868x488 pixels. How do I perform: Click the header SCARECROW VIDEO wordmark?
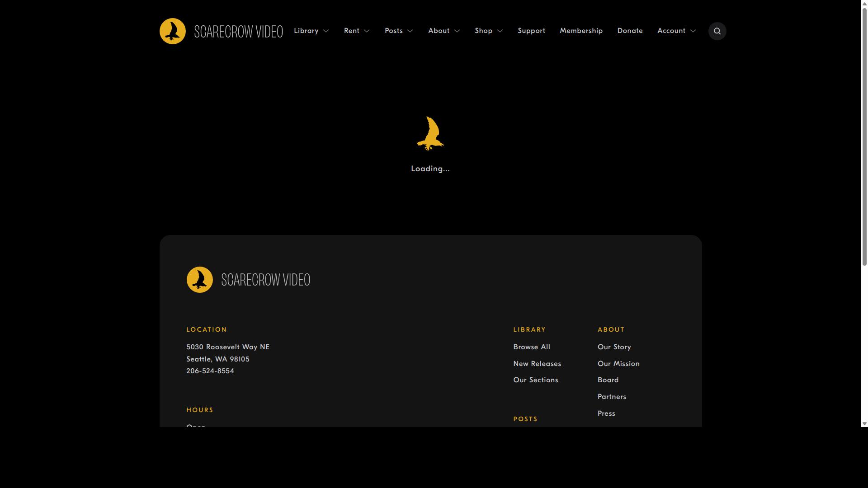(x=238, y=31)
